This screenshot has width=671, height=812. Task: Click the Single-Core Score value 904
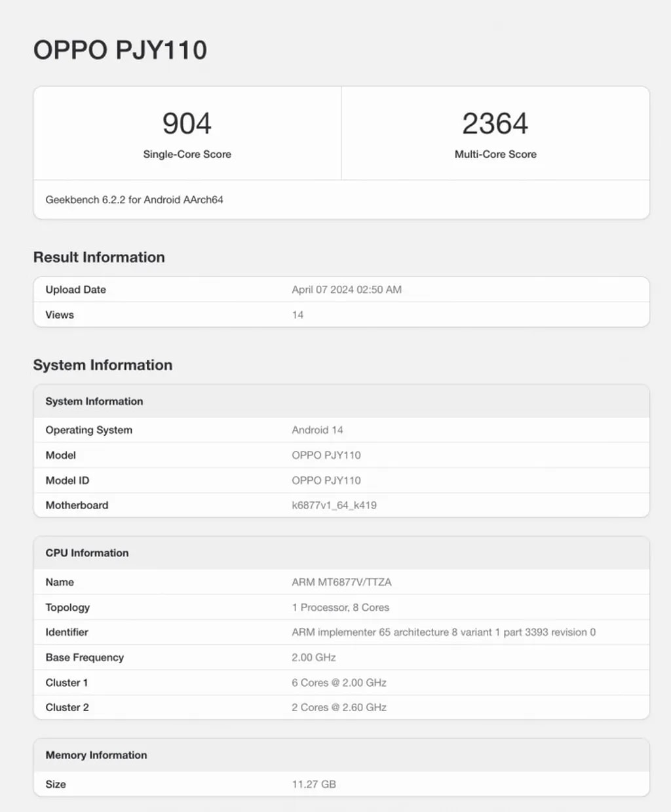click(x=187, y=123)
